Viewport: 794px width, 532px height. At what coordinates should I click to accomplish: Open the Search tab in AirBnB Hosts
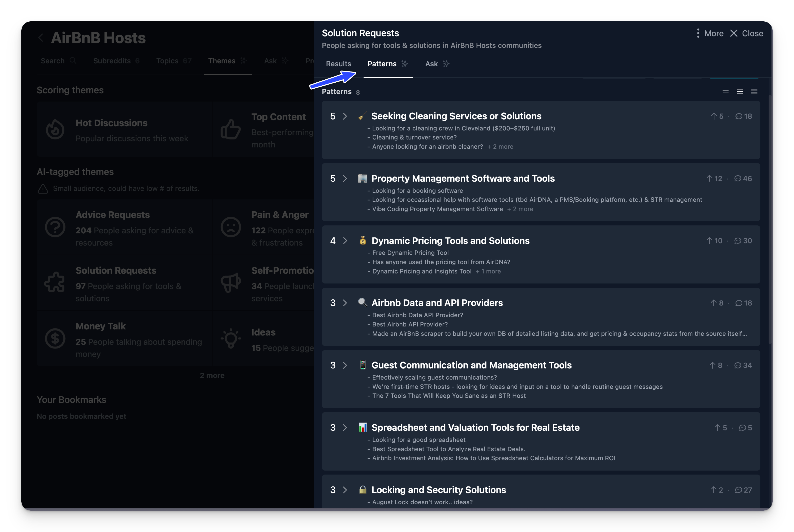(x=58, y=61)
